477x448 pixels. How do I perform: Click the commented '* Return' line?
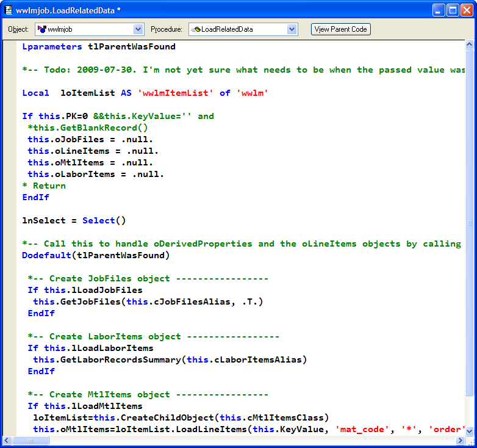(x=44, y=186)
